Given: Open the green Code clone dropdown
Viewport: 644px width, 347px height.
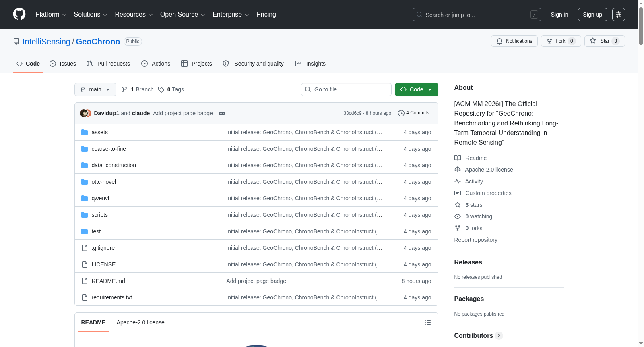Looking at the screenshot, I should (417, 89).
